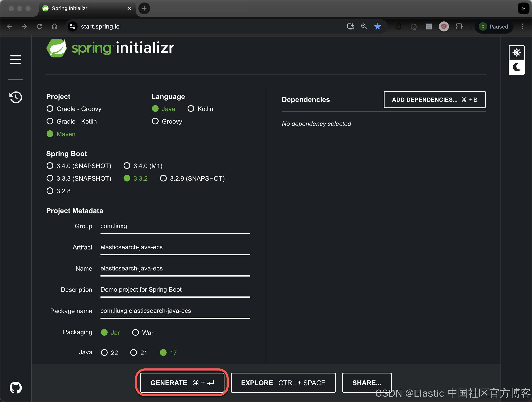Open the Extensions puzzle icon
This screenshot has width=532, height=402.
click(459, 26)
